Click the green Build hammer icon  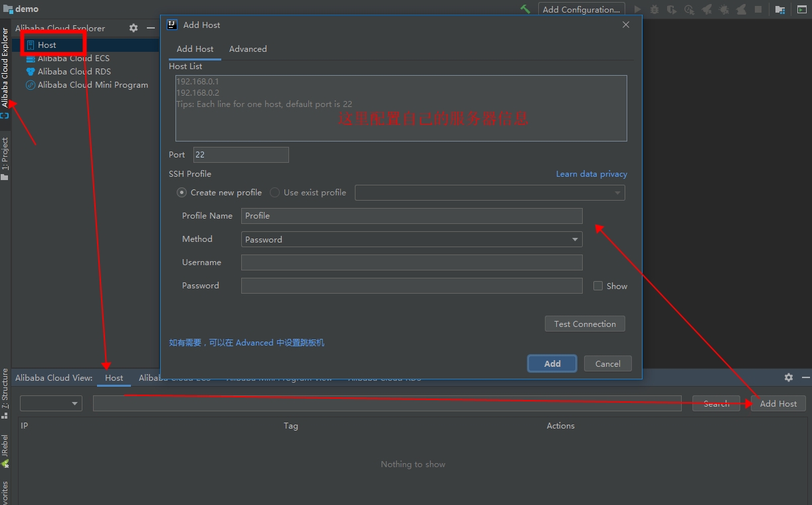[x=525, y=9]
